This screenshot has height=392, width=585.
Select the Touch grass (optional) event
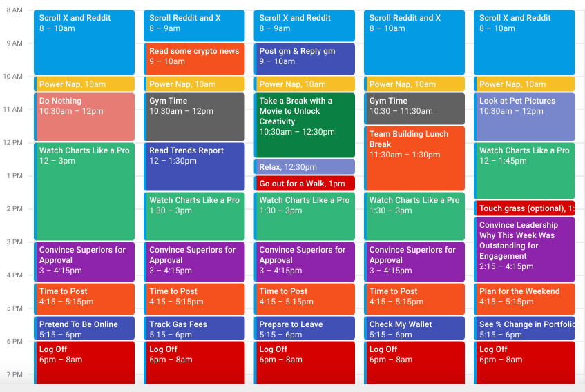click(524, 208)
